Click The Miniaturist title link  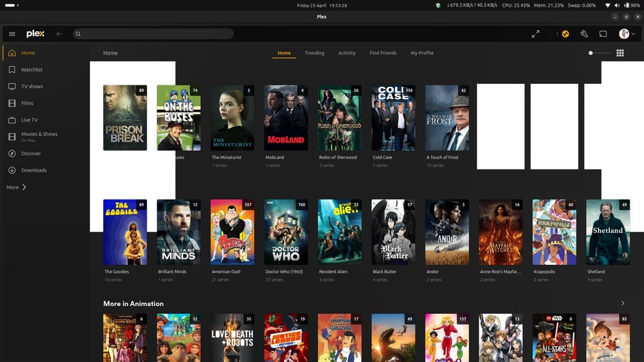[226, 157]
